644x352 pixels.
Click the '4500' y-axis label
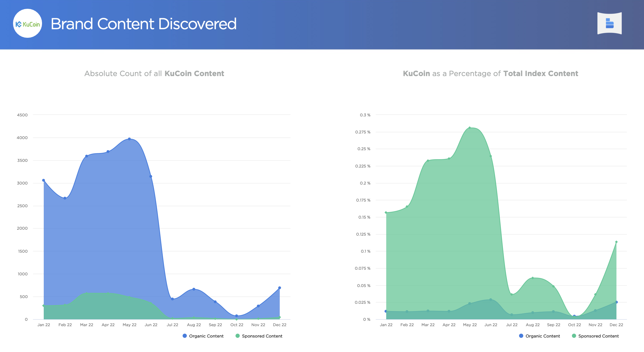coord(22,115)
